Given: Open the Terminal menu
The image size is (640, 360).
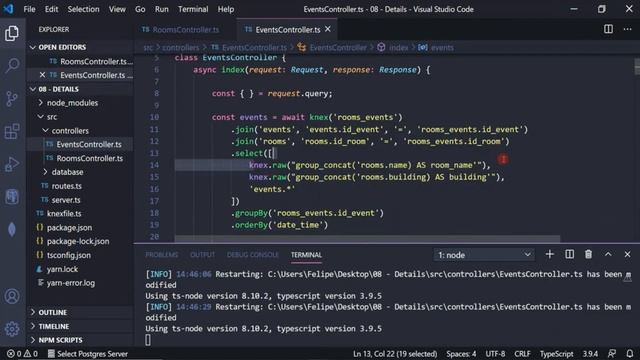Looking at the screenshot, I should coord(193,9).
